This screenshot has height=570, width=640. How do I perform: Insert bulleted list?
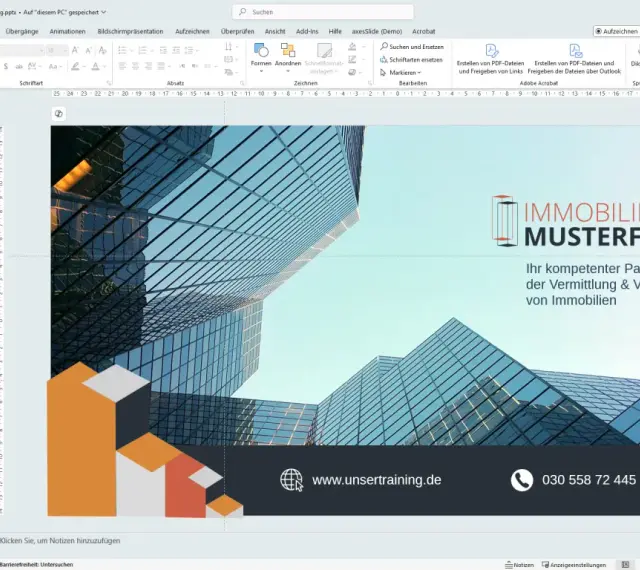click(122, 50)
